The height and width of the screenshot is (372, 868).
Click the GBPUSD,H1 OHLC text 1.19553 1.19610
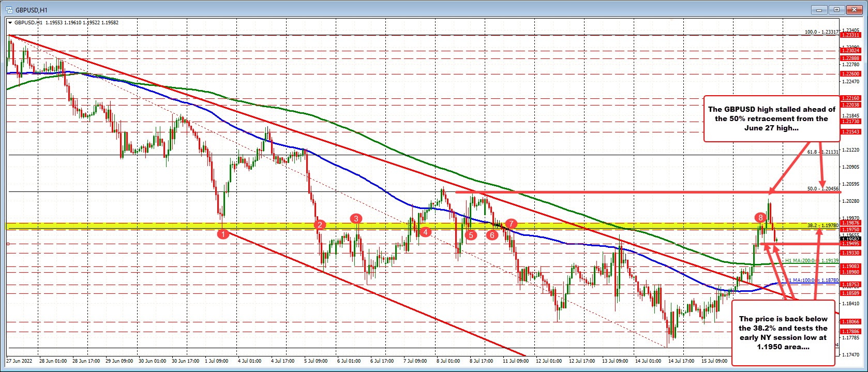tap(64, 23)
